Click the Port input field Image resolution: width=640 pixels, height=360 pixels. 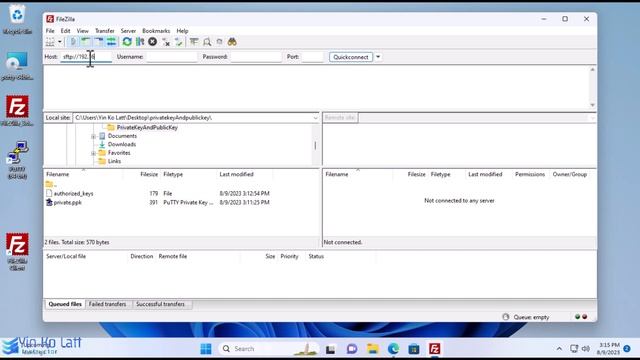coord(312,57)
